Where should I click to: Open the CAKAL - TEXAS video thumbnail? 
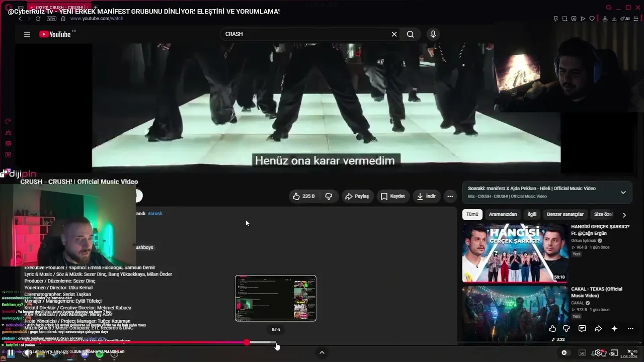tap(514, 314)
